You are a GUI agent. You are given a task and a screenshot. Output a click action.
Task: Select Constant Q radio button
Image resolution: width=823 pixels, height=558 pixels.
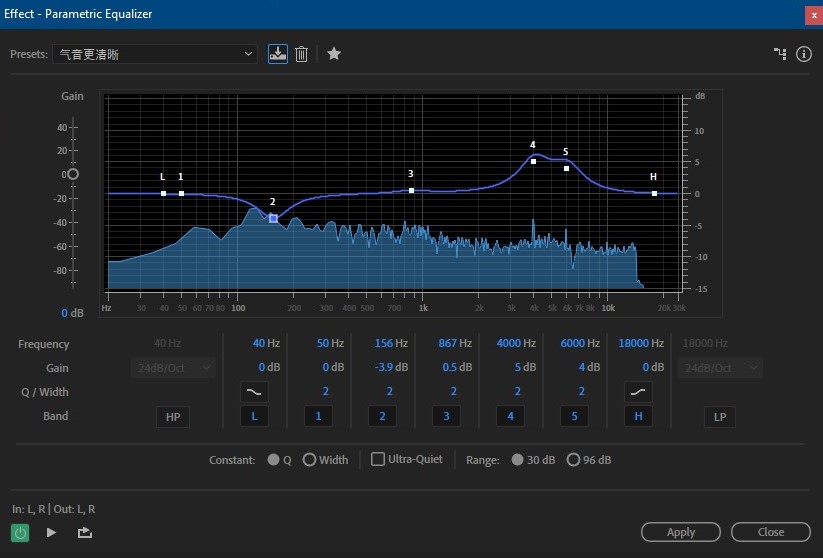coord(273,460)
